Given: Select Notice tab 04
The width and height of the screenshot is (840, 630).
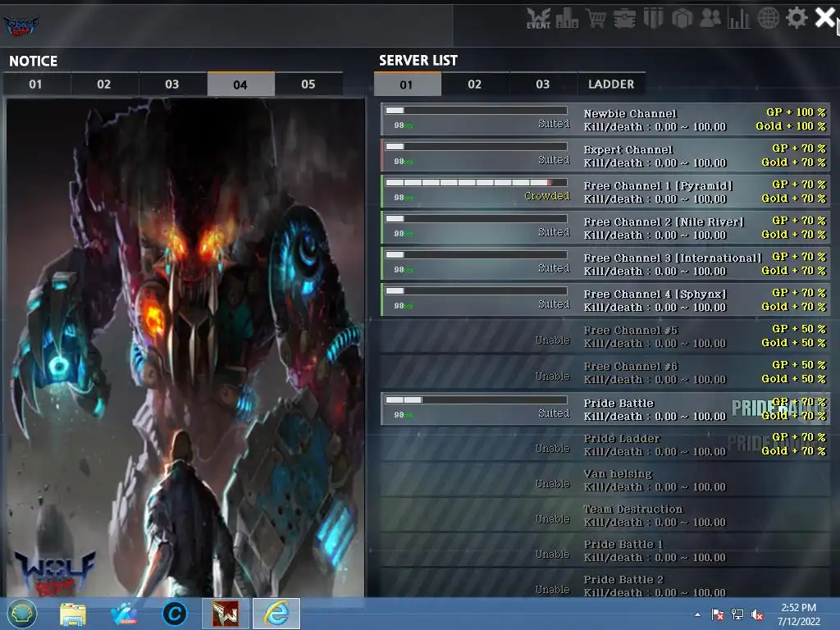Looking at the screenshot, I should 240,84.
